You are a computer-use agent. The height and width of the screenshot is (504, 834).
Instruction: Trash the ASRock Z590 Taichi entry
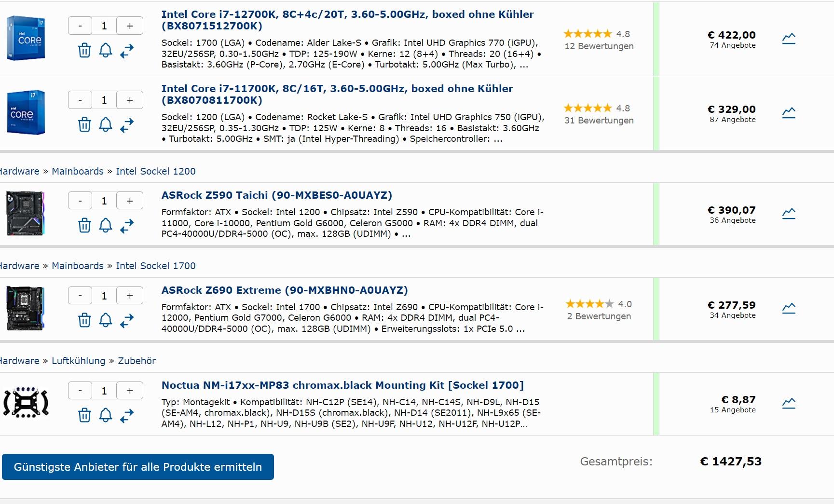point(84,225)
